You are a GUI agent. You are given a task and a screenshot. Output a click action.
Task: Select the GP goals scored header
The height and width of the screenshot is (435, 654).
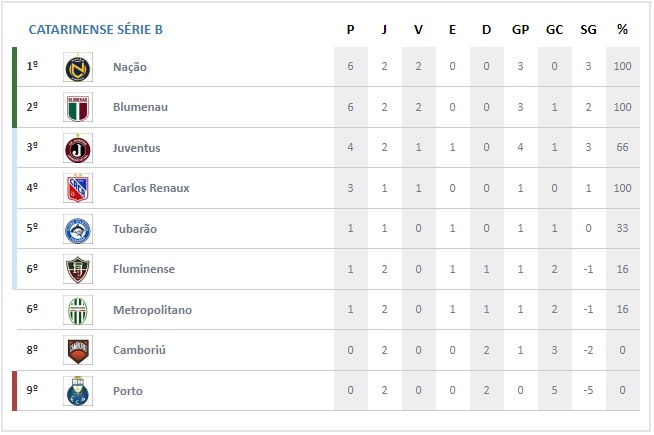coord(520,30)
